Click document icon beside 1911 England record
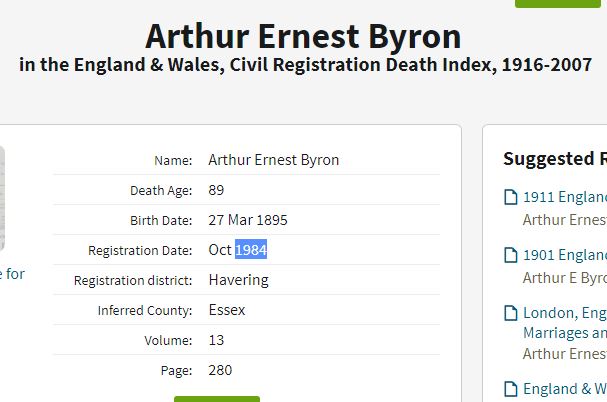Screen dimensions: 607x402 point(511,197)
